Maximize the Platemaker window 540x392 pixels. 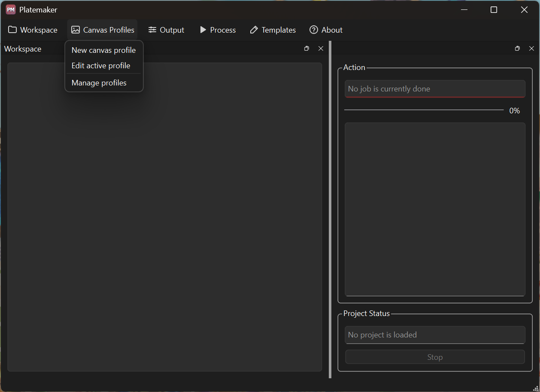494,9
